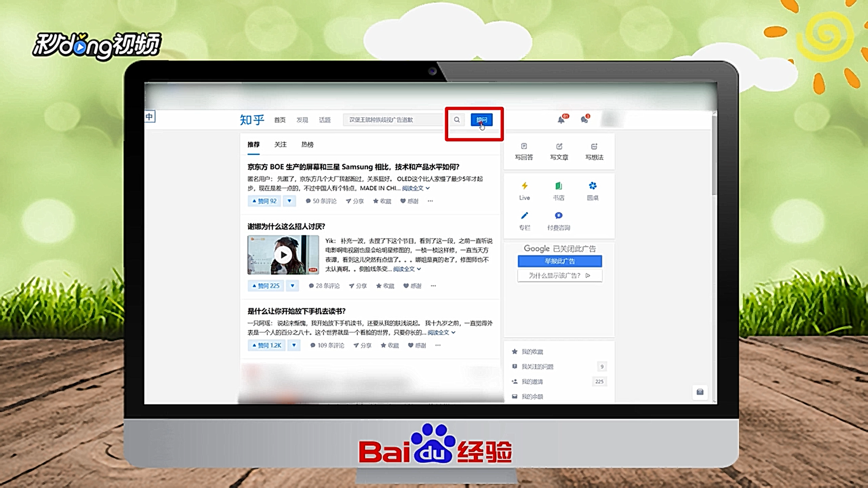Upvote the BOE answer with 赞同 92
Viewport: 868px width, 488px height.
(x=265, y=201)
